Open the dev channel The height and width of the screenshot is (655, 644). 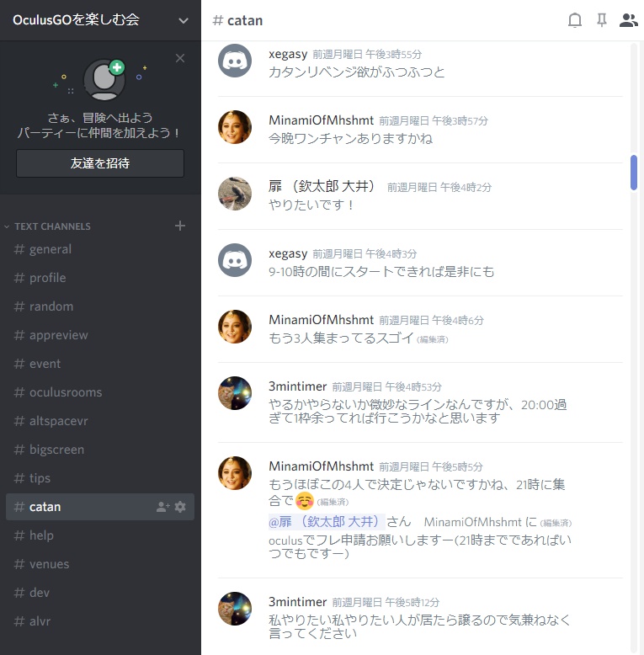coord(100,593)
